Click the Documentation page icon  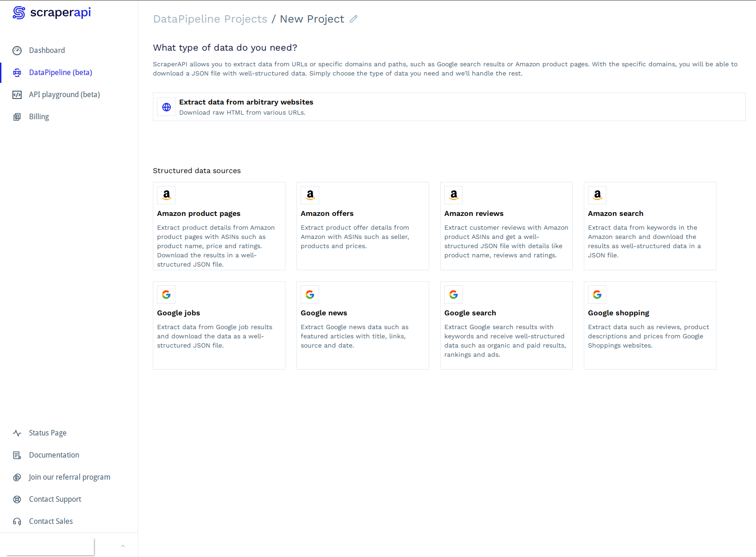pos(17,455)
